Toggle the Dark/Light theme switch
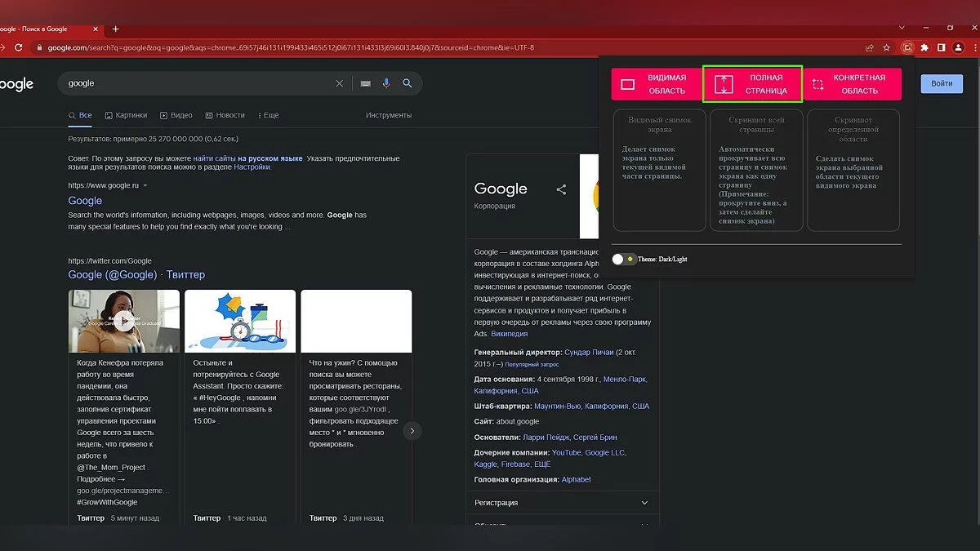This screenshot has height=551, width=980. point(624,259)
